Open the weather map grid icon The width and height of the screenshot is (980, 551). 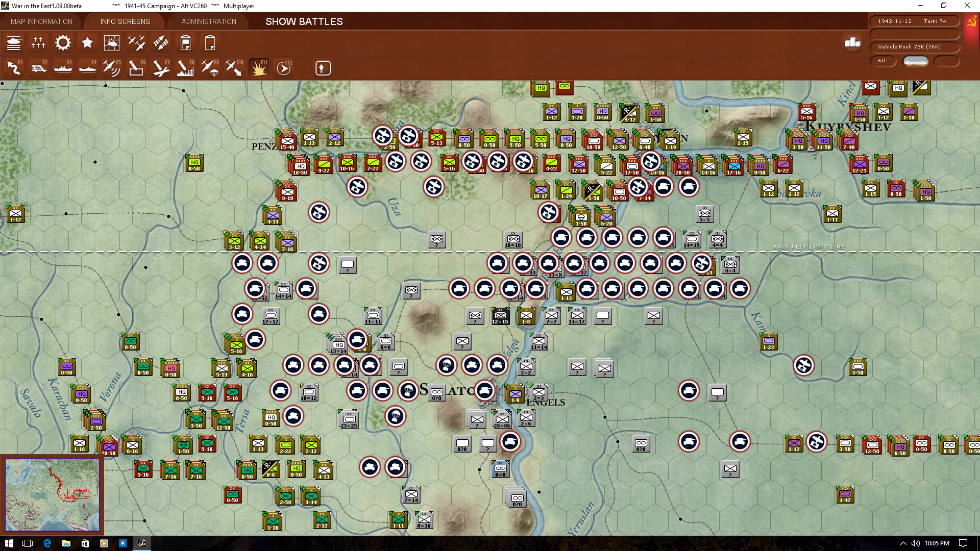112,43
